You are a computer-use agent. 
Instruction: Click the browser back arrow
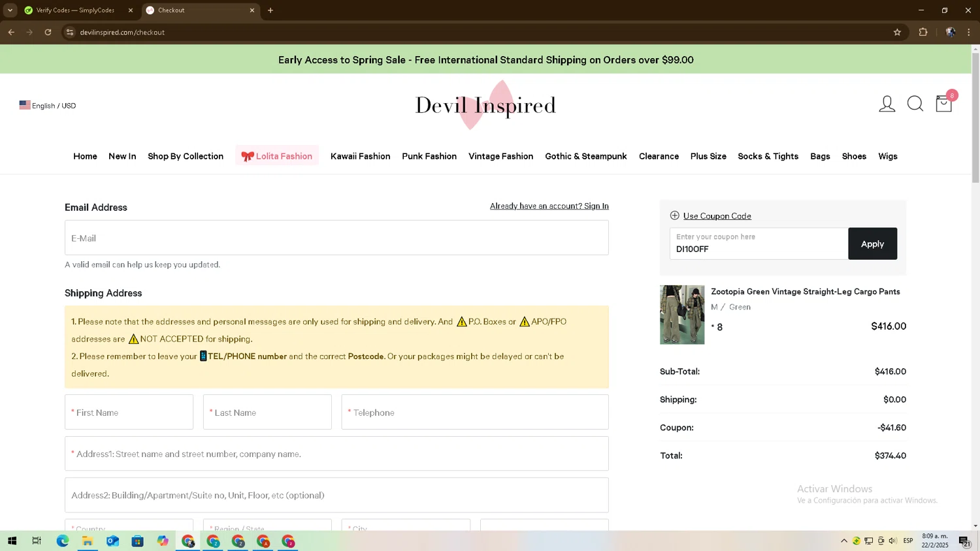click(11, 32)
